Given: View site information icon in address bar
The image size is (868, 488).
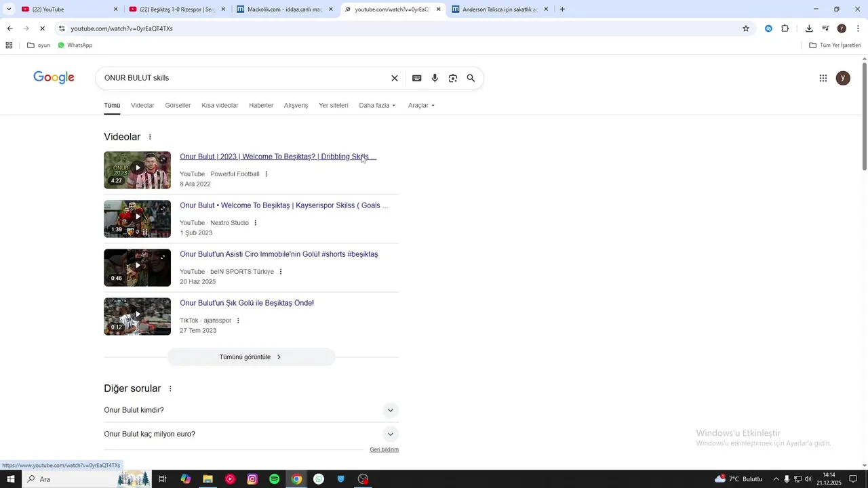Looking at the screenshot, I should click(x=62, y=28).
